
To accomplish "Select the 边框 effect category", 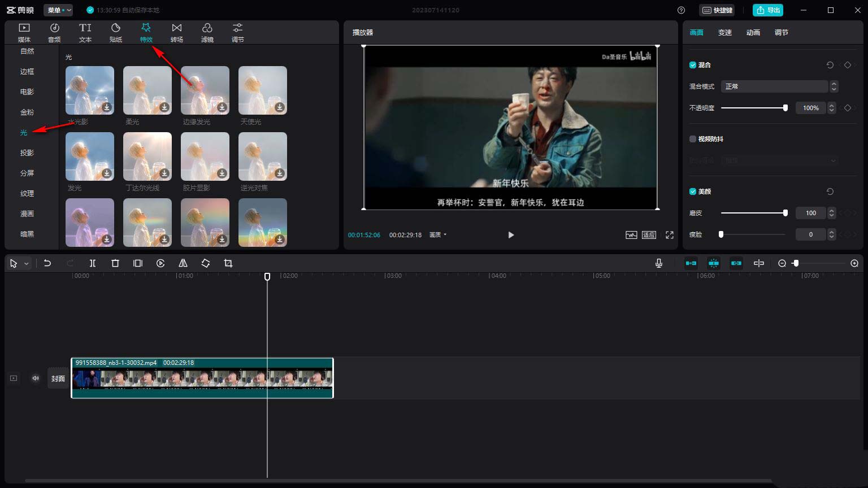I will [27, 72].
